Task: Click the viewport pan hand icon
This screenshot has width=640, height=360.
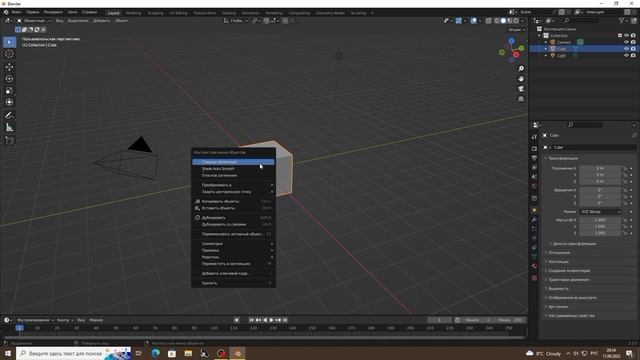Action: (521, 79)
